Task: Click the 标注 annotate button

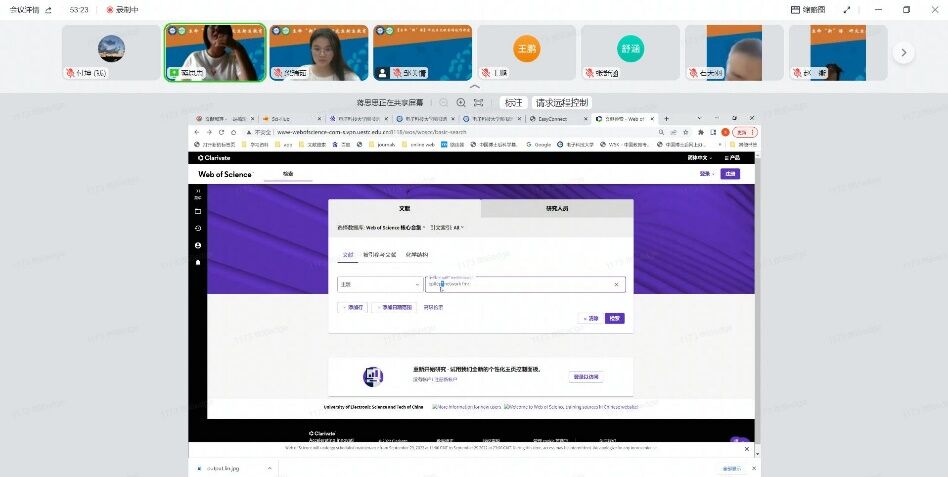Action: [x=513, y=103]
